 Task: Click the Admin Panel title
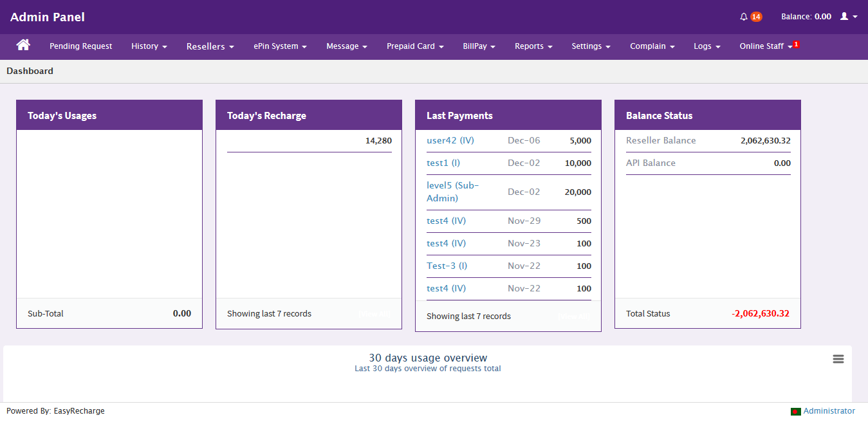(48, 17)
